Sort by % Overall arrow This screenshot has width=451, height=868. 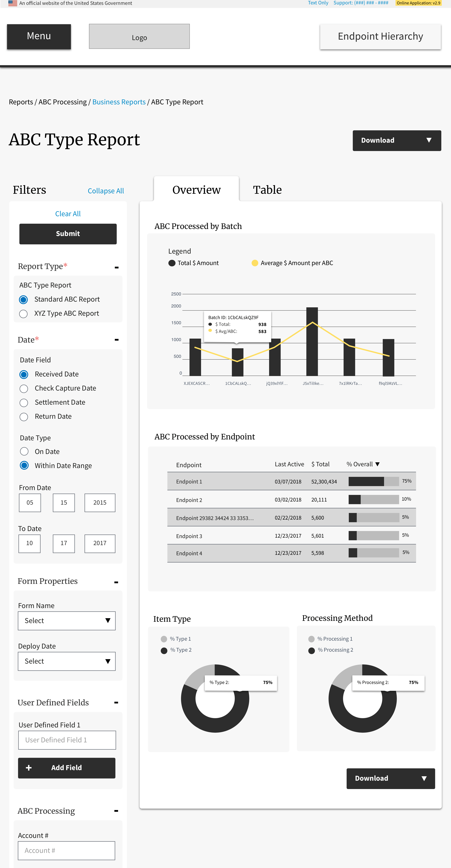(377, 464)
